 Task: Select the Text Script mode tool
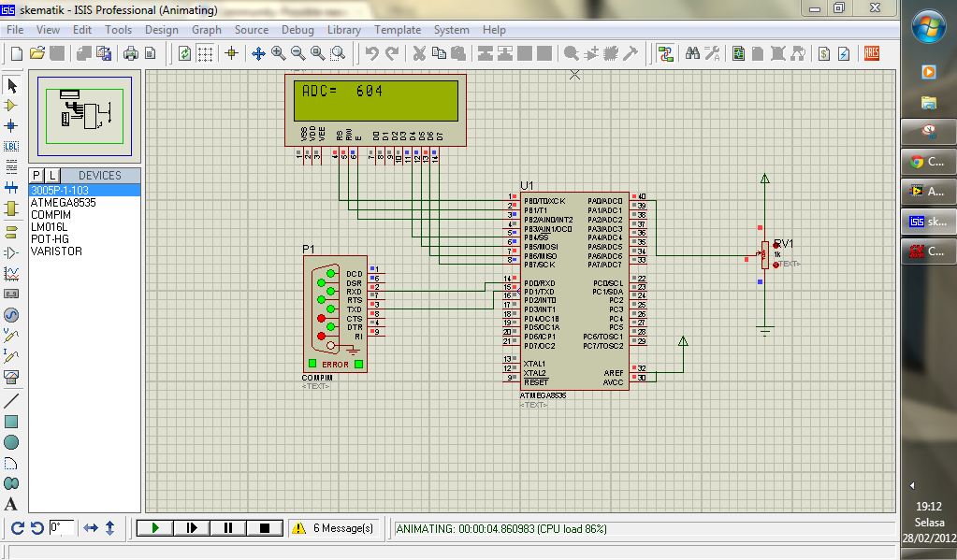[x=11, y=166]
